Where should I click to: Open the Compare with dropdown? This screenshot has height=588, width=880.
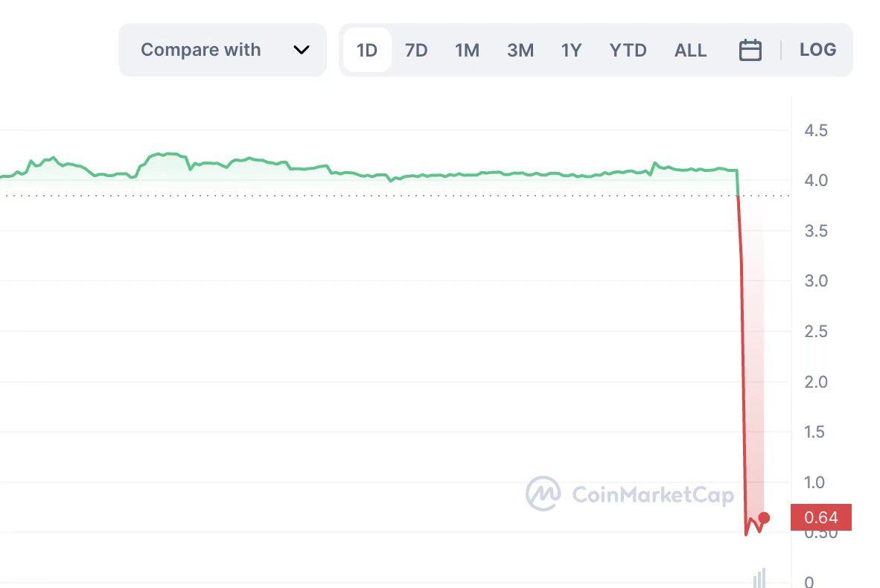pyautogui.click(x=200, y=50)
